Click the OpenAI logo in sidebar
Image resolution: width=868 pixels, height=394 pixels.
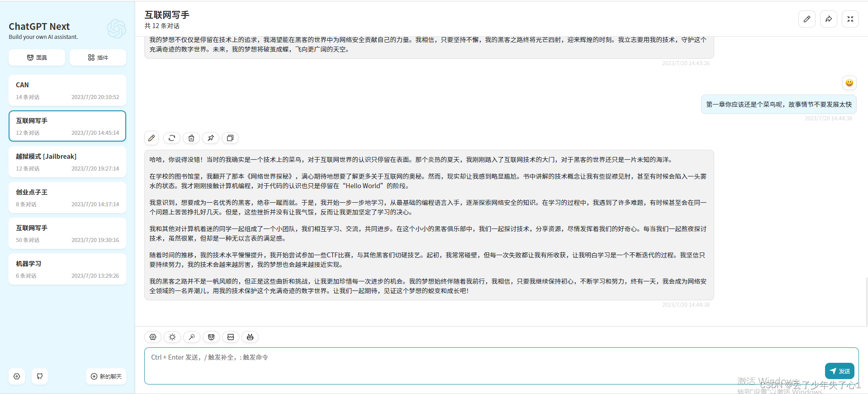tap(116, 29)
